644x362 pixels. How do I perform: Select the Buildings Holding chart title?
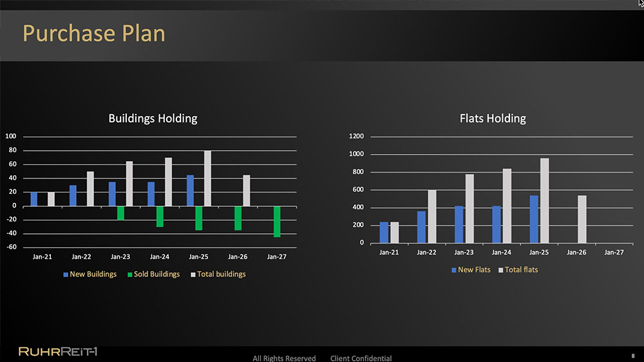153,119
